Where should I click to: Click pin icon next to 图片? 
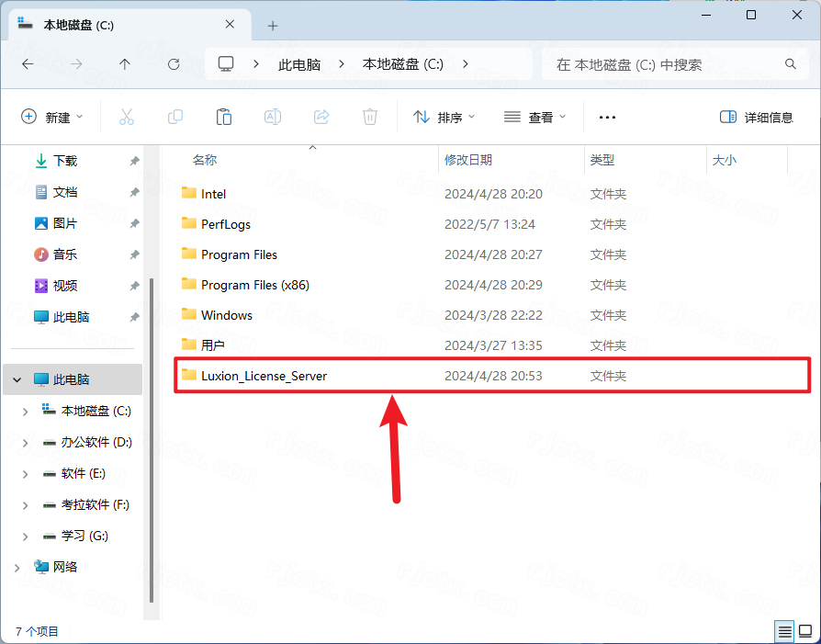tap(135, 224)
